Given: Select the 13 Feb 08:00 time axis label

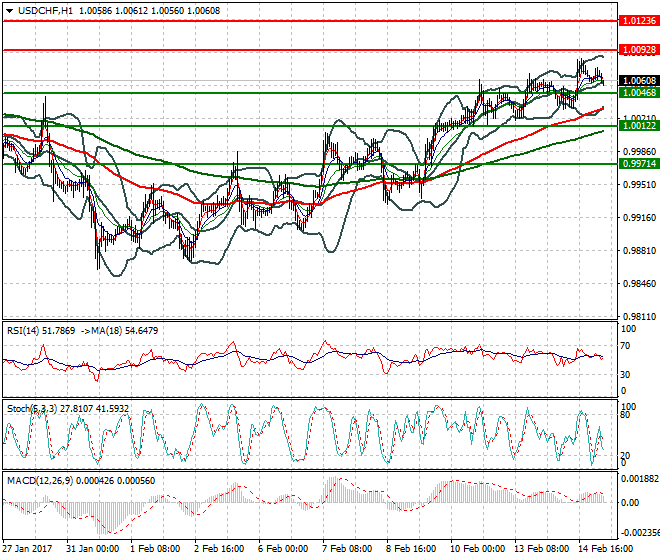Looking at the screenshot, I should click(541, 549).
